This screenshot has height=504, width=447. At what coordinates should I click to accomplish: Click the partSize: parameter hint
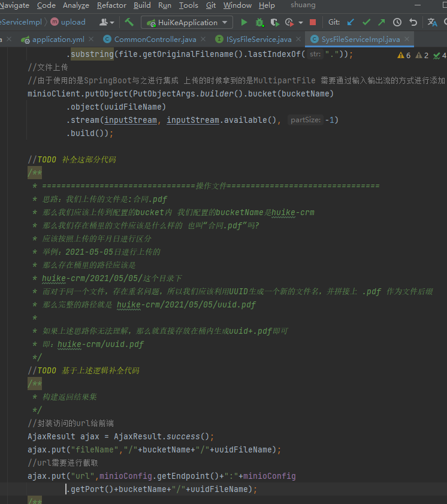point(305,120)
